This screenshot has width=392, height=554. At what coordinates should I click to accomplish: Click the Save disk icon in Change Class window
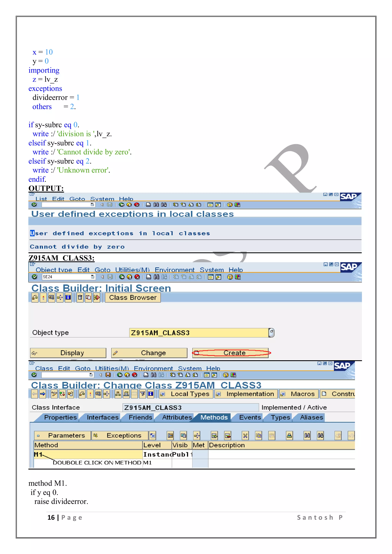pos(108,375)
